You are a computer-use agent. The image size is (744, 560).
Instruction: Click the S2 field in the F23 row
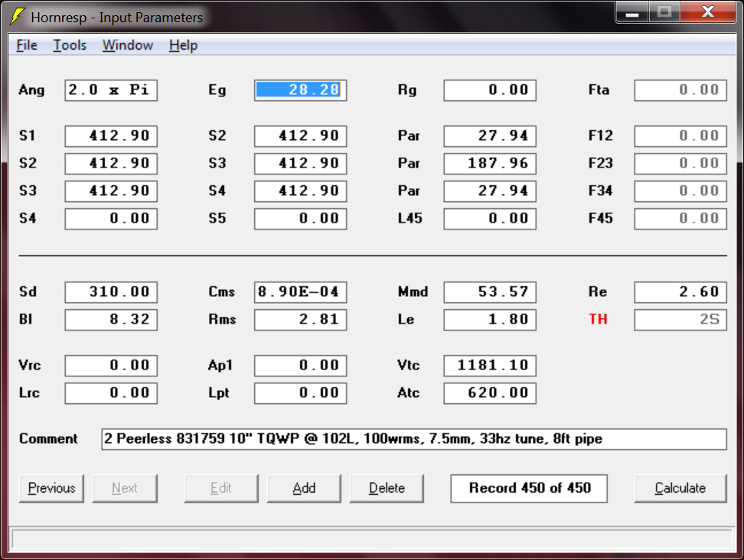pyautogui.click(x=111, y=164)
